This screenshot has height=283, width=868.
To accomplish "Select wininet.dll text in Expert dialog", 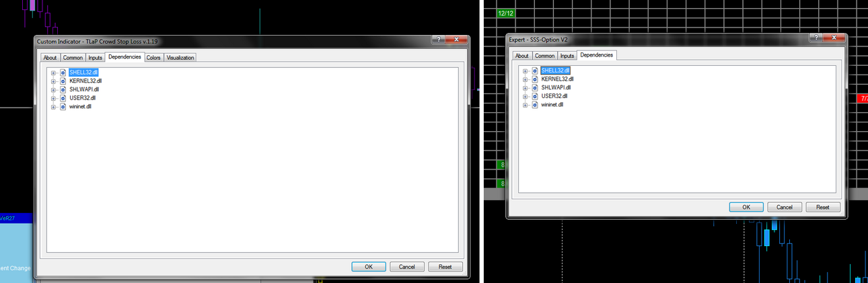I will (552, 105).
